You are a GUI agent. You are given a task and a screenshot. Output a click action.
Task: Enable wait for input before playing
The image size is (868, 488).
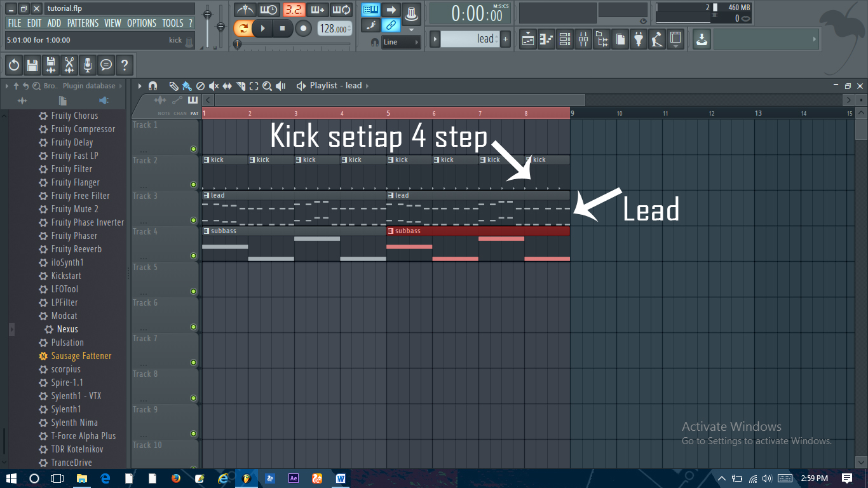[269, 10]
